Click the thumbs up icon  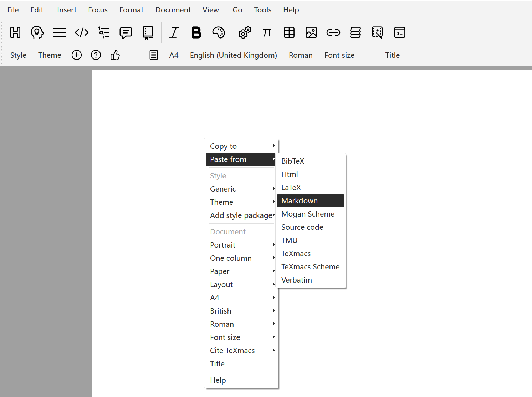pyautogui.click(x=115, y=55)
